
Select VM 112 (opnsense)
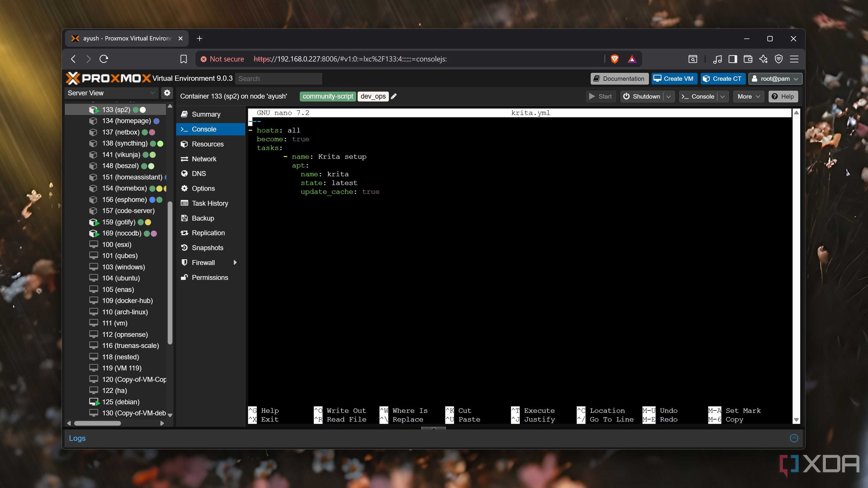(x=115, y=334)
